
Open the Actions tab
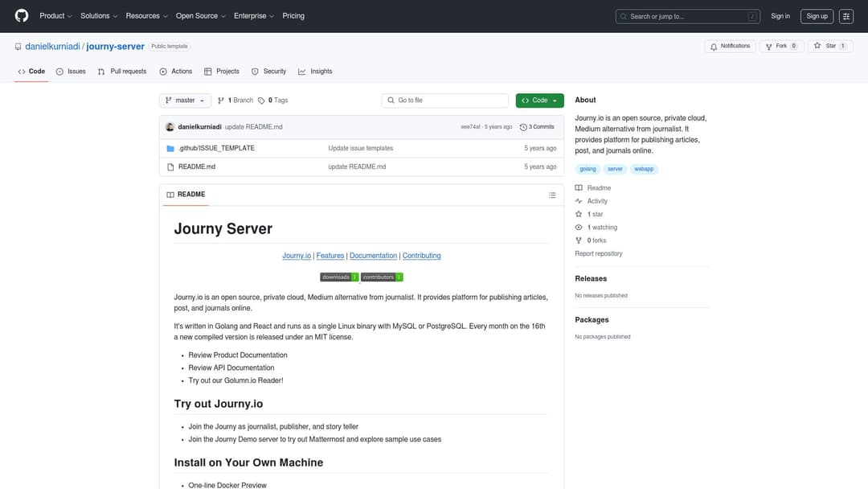[176, 72]
